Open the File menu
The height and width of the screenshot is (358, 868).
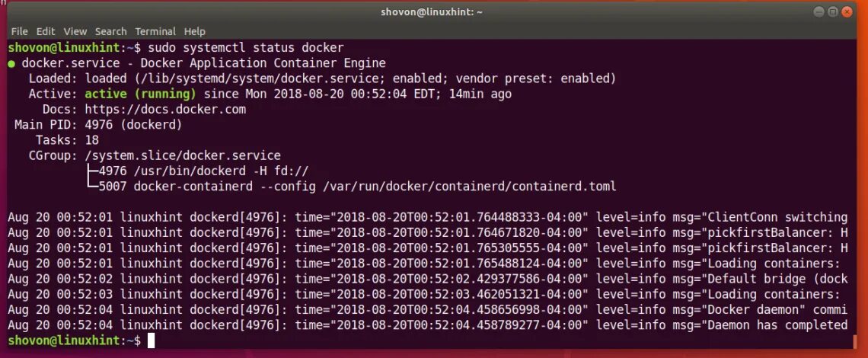pos(19,31)
